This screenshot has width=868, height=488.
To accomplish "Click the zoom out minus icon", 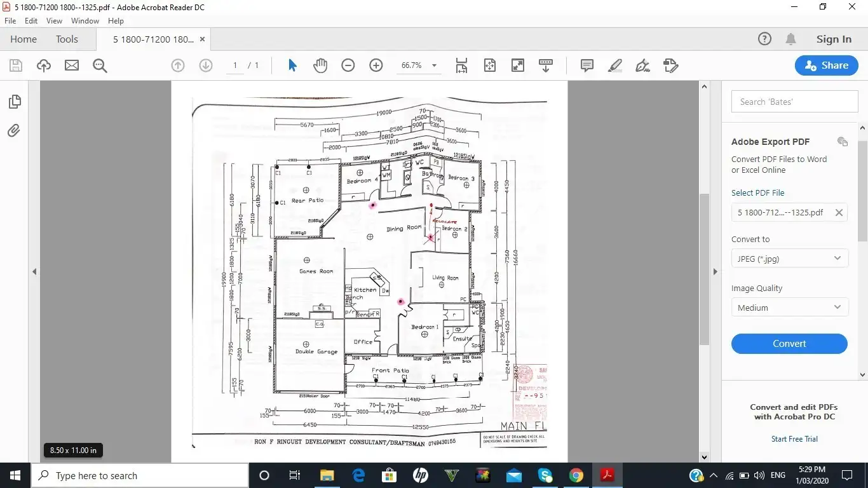I will (x=348, y=65).
